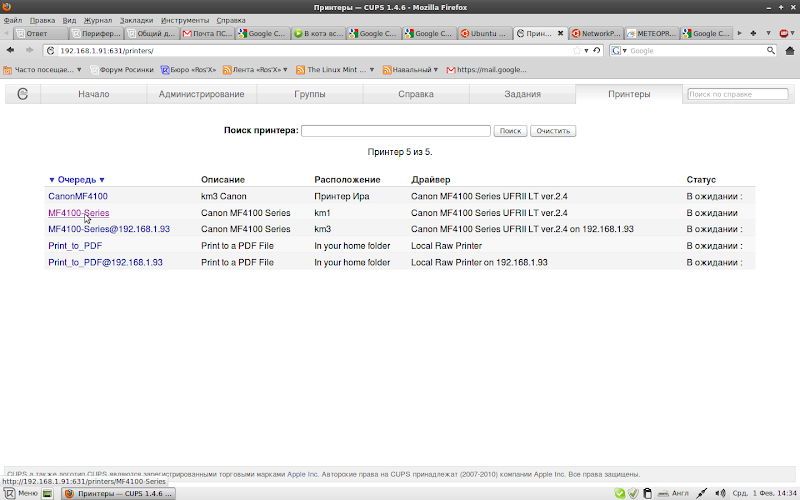800x500 pixels.
Task: Click the CUPS logo in navigation bar
Action: 22,94
